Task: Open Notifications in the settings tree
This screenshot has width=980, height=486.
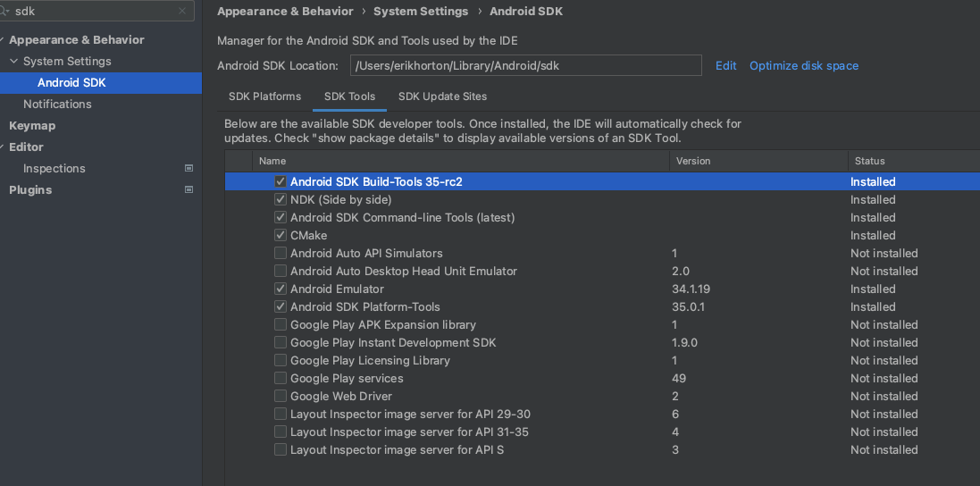Action: (x=57, y=105)
